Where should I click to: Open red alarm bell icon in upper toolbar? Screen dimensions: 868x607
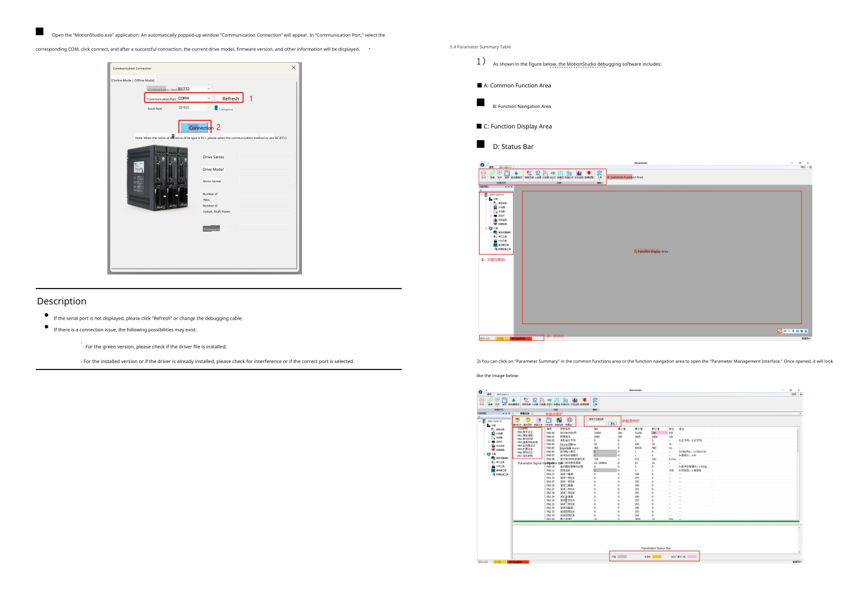click(x=589, y=173)
